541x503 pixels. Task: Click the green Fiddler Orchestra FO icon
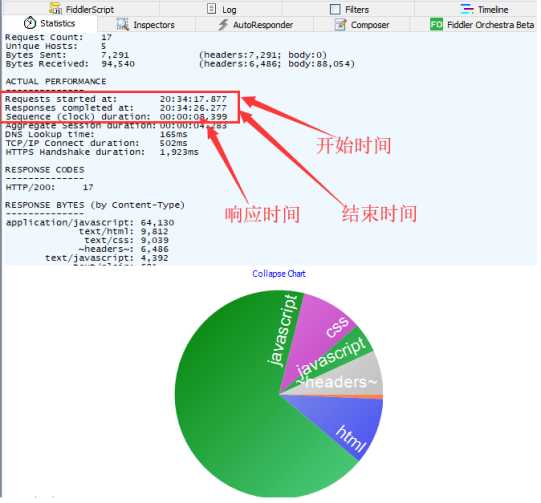tap(436, 24)
